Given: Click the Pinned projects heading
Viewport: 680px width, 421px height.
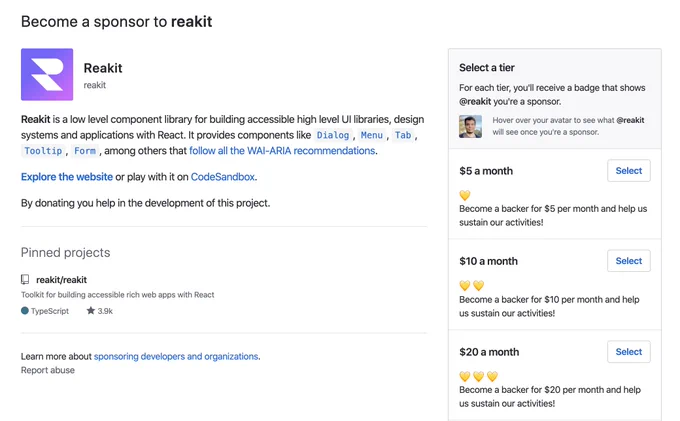Looking at the screenshot, I should [x=65, y=252].
